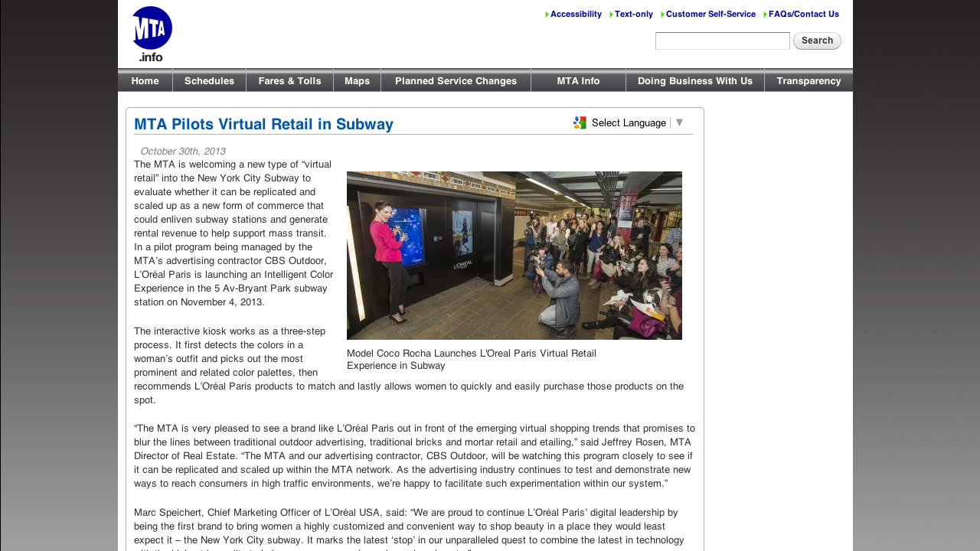
Task: Open Doing Business With Us menu
Action: (695, 80)
